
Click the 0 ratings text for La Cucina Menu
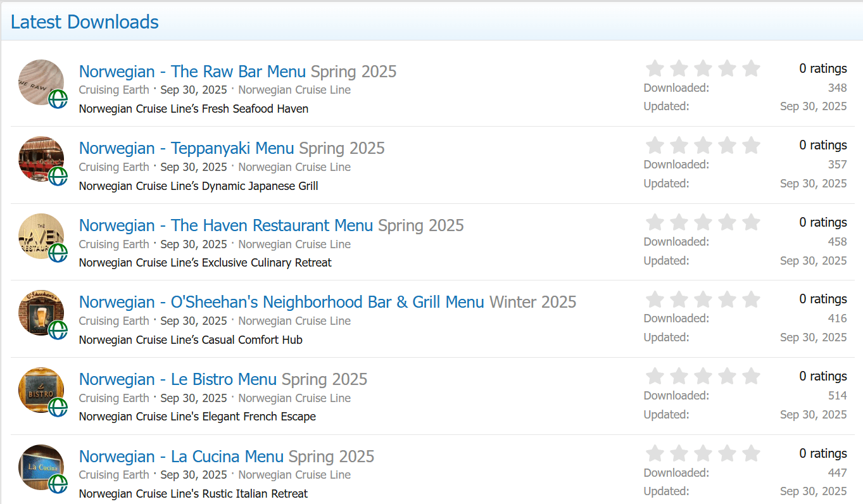823,453
